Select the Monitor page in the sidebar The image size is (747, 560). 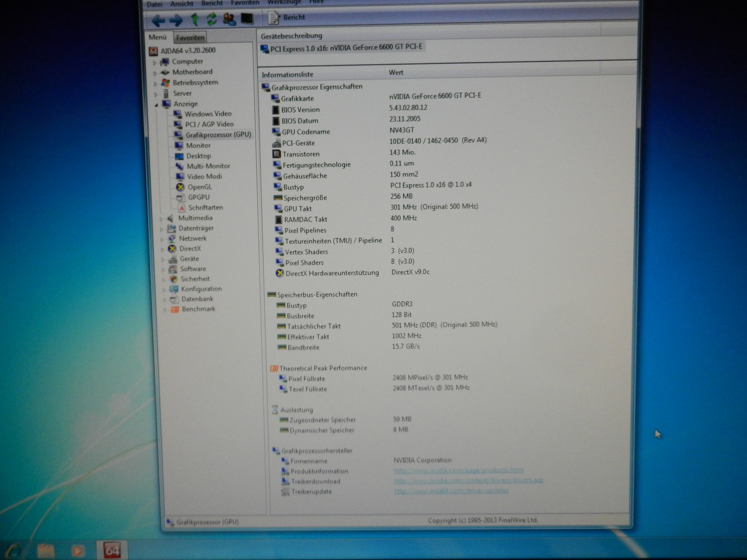point(198,145)
